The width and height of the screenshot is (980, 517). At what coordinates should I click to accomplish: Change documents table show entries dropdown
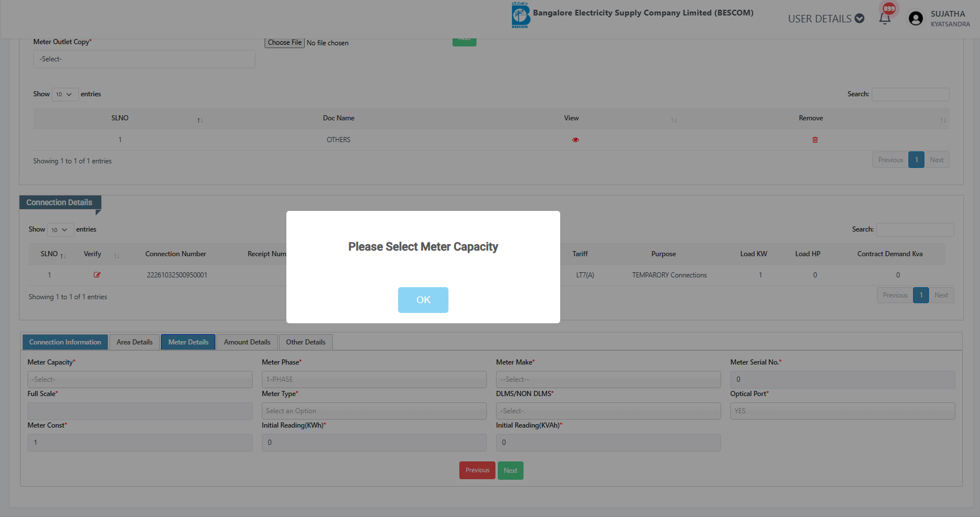[65, 95]
